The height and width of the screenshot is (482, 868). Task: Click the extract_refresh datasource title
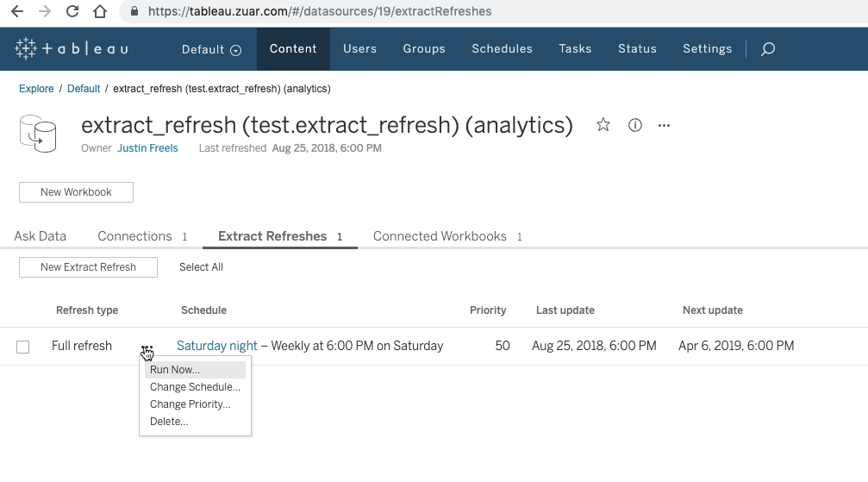pyautogui.click(x=327, y=125)
